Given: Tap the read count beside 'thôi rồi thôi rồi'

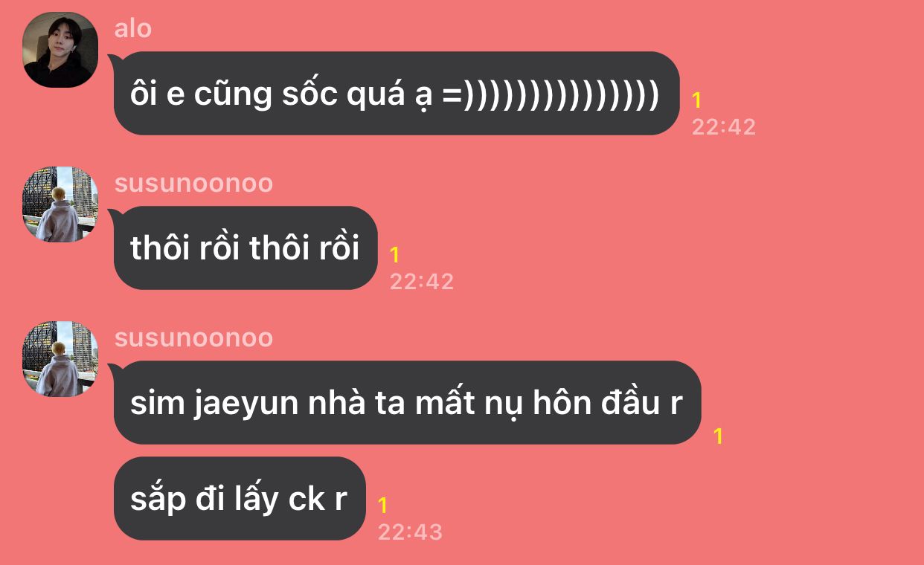Looking at the screenshot, I should [x=395, y=255].
